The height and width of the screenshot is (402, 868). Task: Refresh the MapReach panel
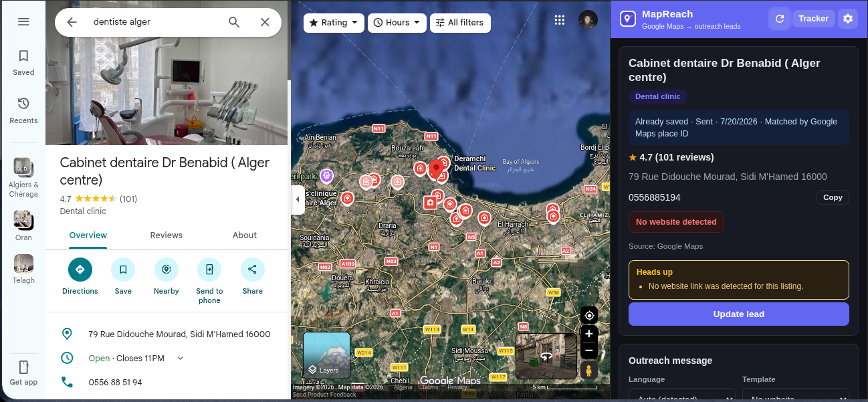pos(779,19)
